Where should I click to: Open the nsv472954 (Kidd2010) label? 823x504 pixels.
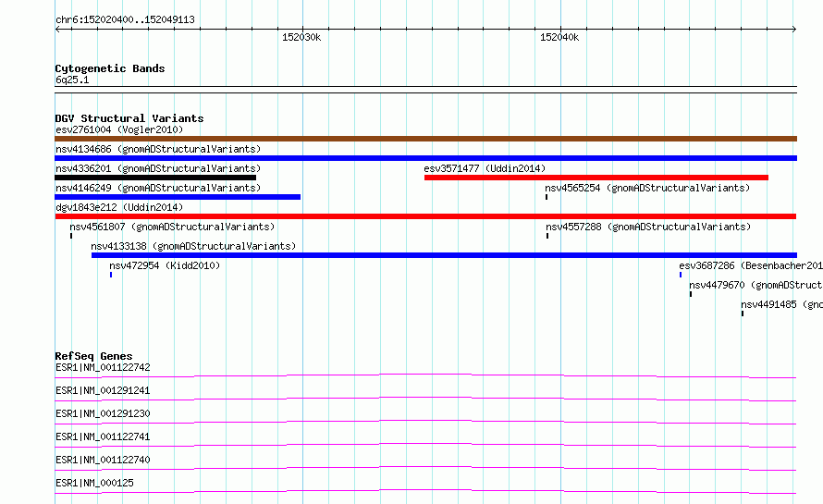click(x=165, y=265)
